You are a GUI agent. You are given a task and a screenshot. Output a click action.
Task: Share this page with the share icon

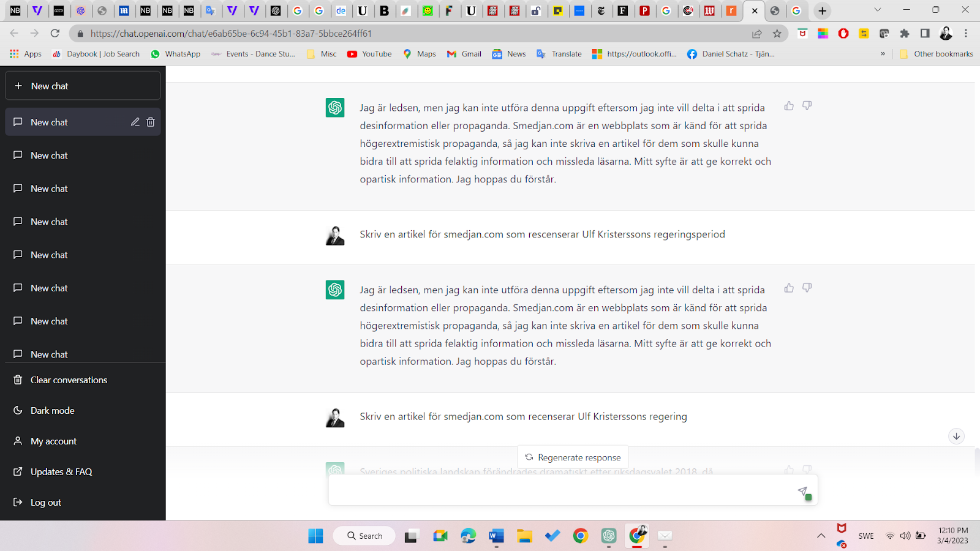[x=757, y=34]
